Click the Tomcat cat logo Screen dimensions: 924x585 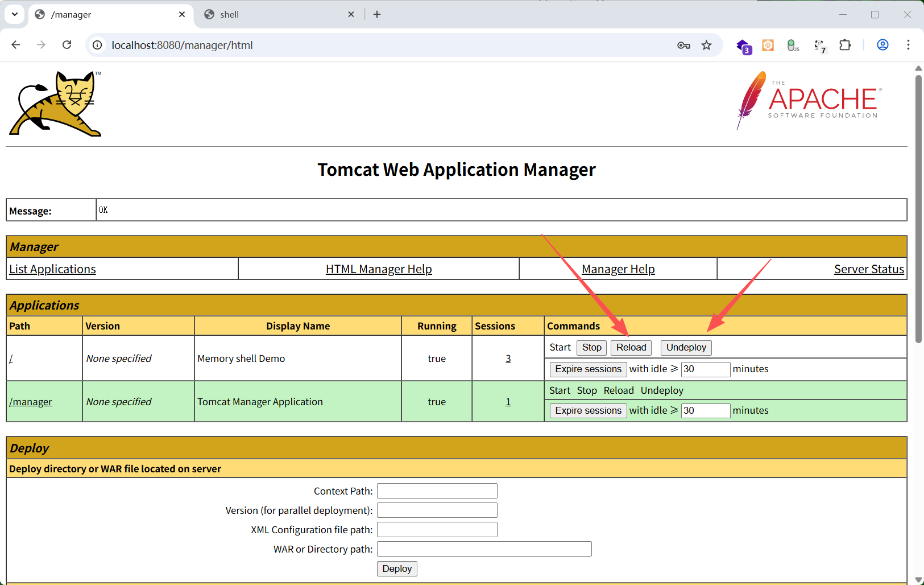[56, 104]
